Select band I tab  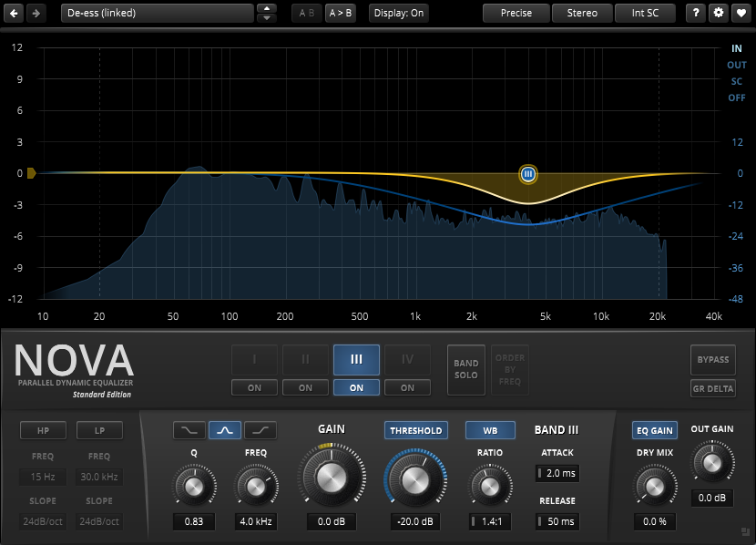click(x=254, y=359)
